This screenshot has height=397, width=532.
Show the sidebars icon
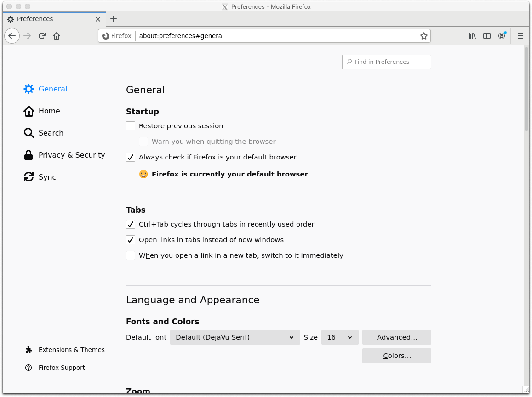(x=487, y=36)
